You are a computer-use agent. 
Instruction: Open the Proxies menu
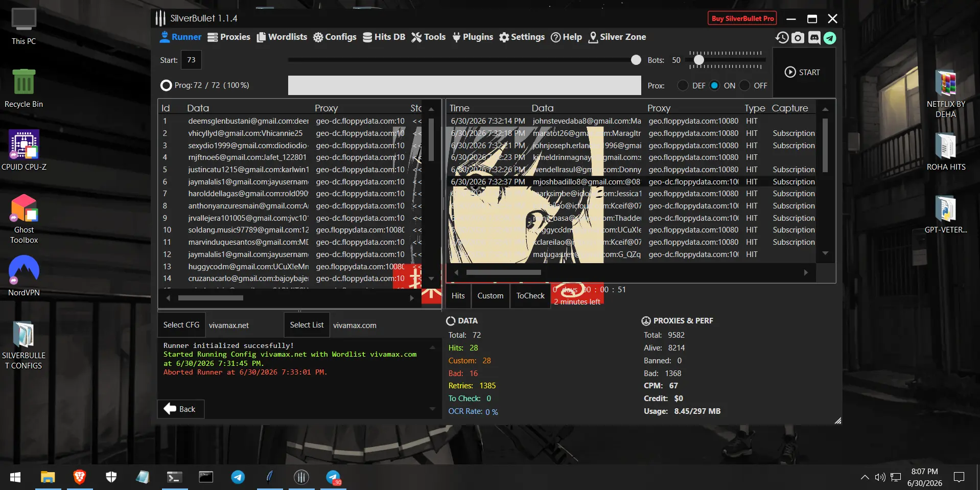(x=228, y=37)
